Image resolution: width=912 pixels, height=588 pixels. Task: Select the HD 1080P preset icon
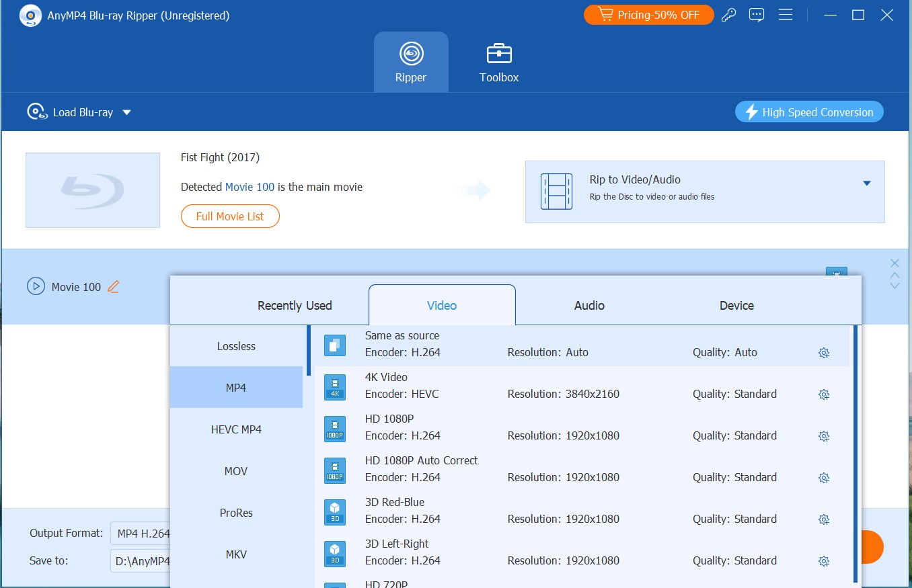point(334,429)
